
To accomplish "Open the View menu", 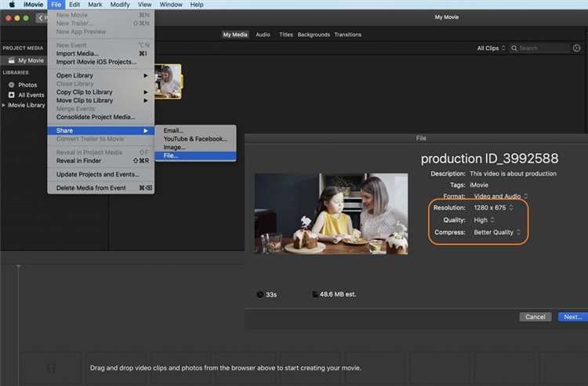I will (x=144, y=5).
